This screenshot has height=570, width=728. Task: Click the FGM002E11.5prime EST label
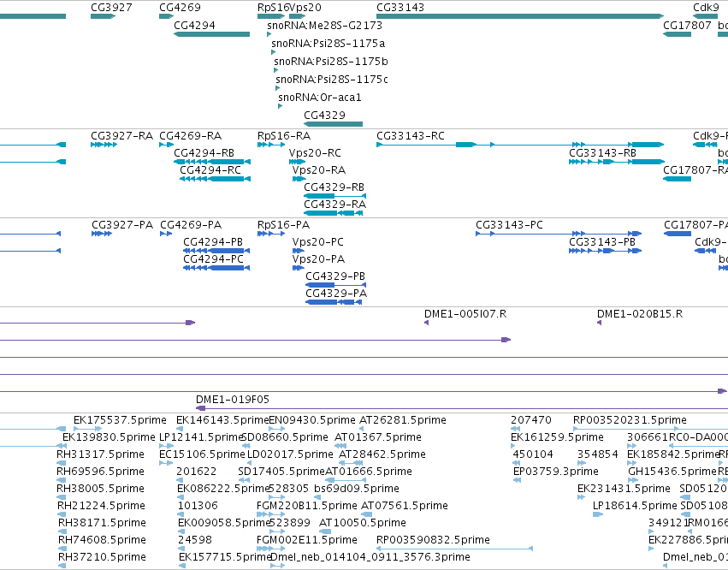click(307, 540)
